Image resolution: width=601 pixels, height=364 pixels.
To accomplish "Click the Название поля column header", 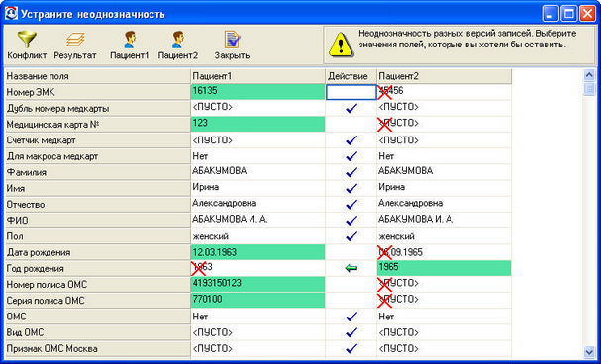I will 98,76.
